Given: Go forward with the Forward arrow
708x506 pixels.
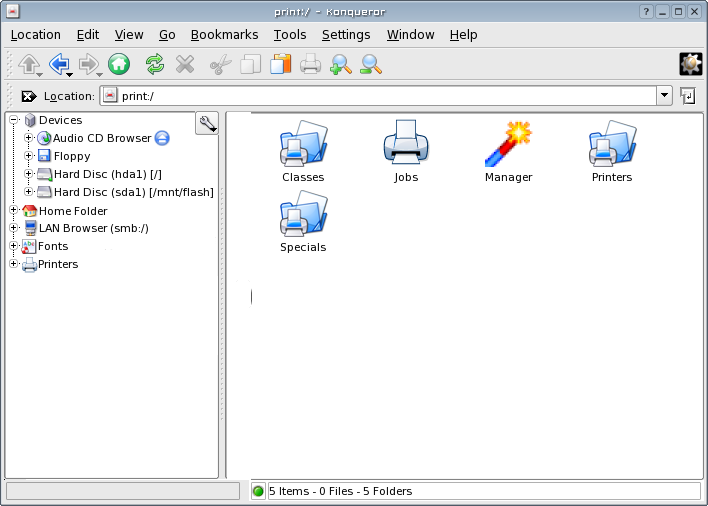Looking at the screenshot, I should coord(89,64).
